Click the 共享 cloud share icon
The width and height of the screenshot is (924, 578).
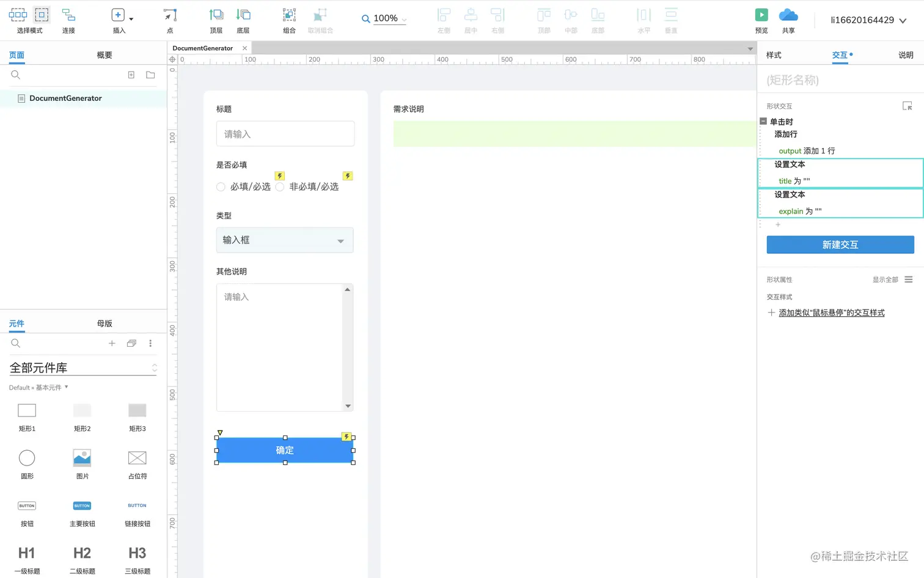pos(788,15)
